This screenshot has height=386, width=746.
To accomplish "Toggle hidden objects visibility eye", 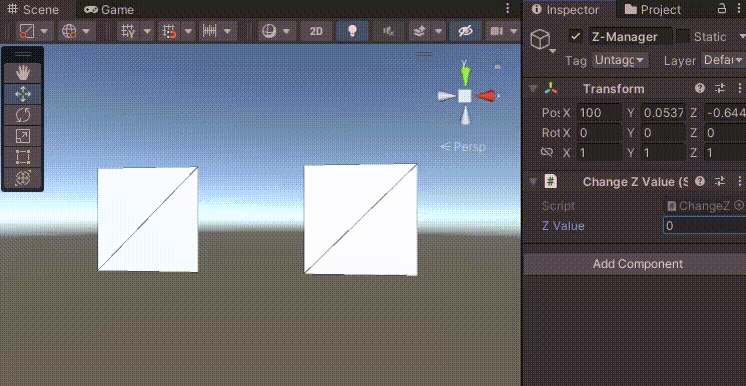I will [x=465, y=31].
